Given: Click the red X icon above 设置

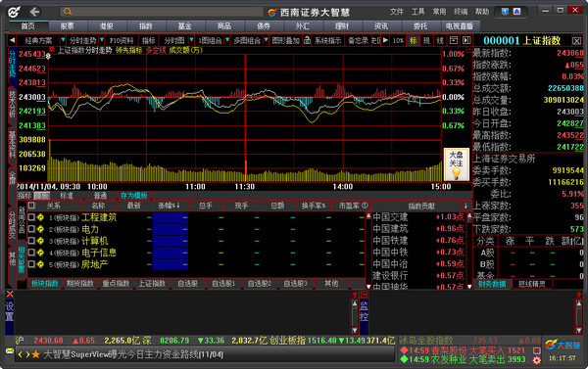Looking at the screenshot, I should pos(10,294).
